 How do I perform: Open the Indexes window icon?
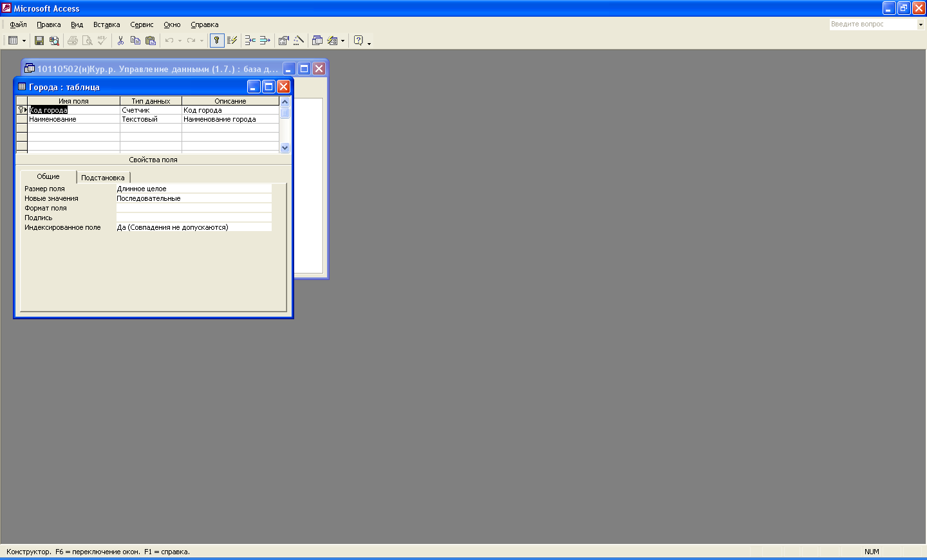coord(232,41)
